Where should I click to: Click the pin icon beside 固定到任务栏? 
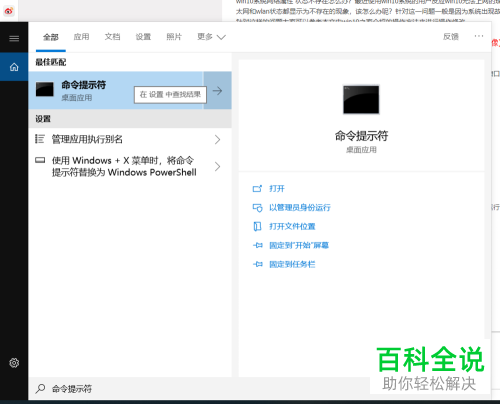pyautogui.click(x=258, y=264)
